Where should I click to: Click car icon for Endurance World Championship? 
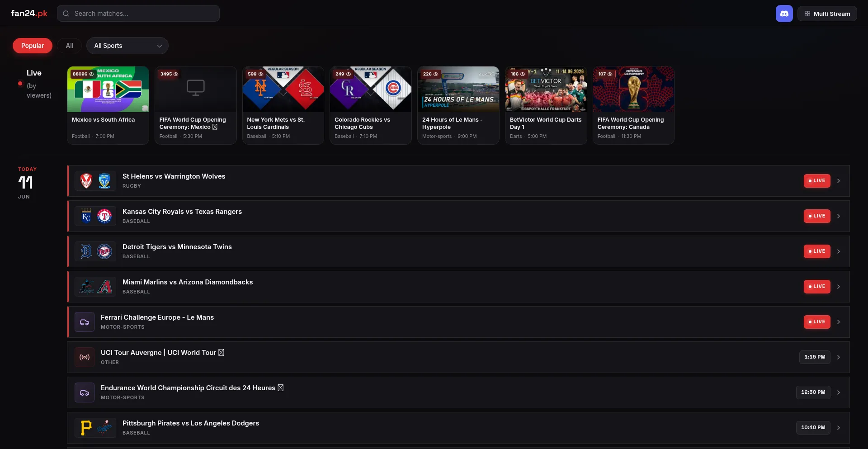(x=85, y=392)
